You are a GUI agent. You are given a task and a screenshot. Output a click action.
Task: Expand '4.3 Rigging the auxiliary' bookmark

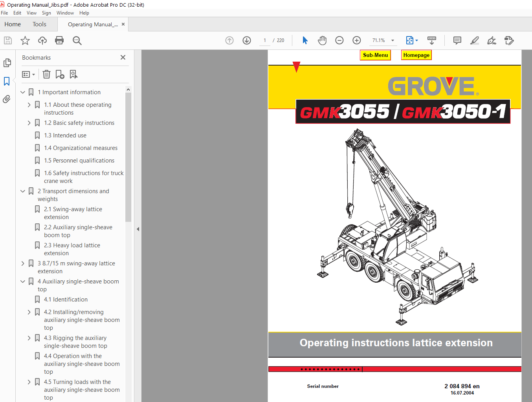pyautogui.click(x=29, y=338)
